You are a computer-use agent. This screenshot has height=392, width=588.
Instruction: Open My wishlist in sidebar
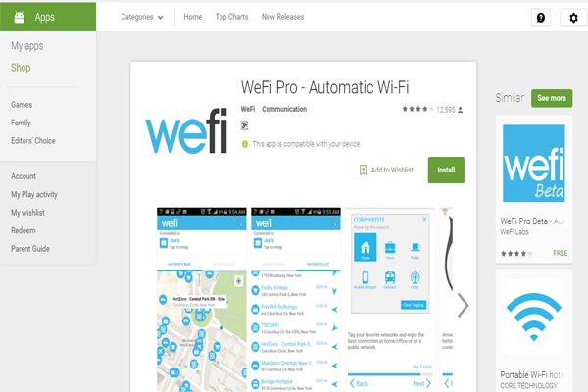[27, 213]
